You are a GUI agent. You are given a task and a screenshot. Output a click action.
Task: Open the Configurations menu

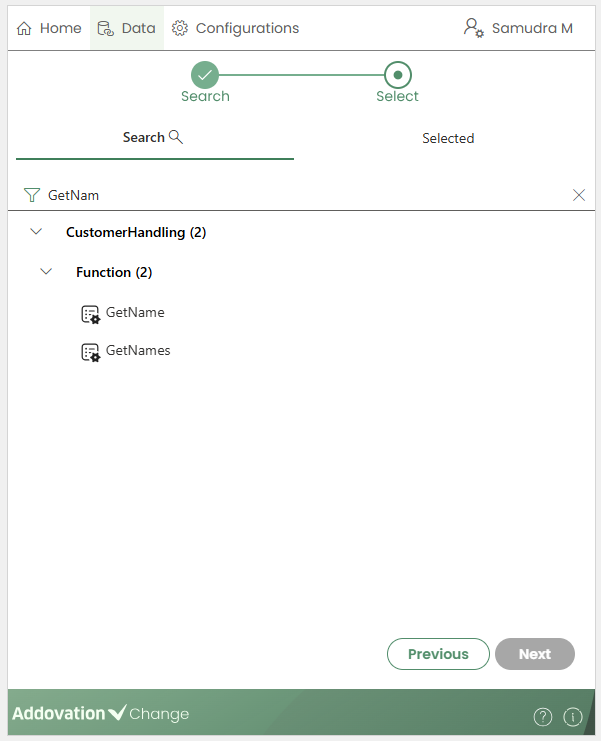tap(235, 28)
